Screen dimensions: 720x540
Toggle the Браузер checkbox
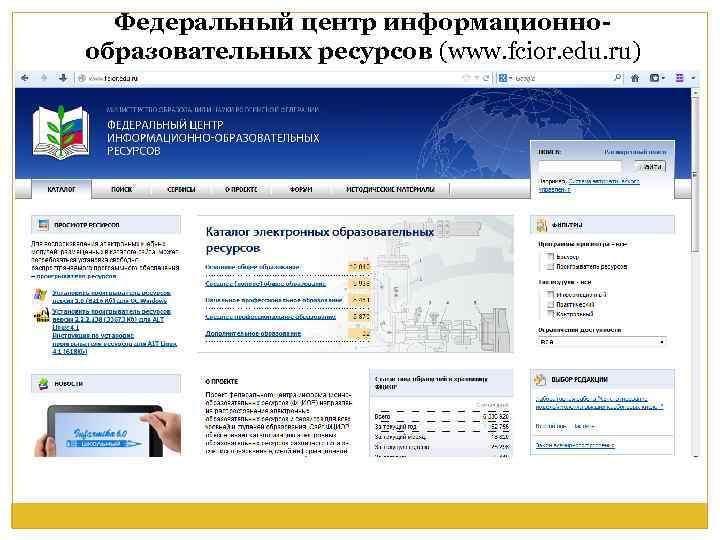(550, 257)
